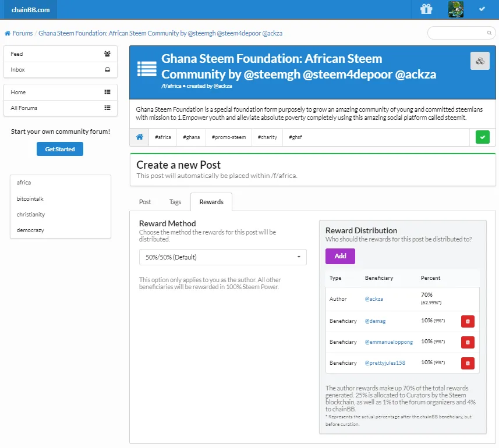Click the forum list icon beside the title
The height and width of the screenshot is (448, 499).
pos(147,69)
